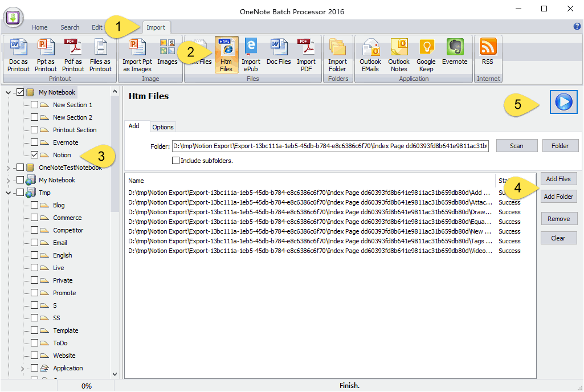Click Ppt as Printout icon
This screenshot has height=392, width=584.
point(46,55)
